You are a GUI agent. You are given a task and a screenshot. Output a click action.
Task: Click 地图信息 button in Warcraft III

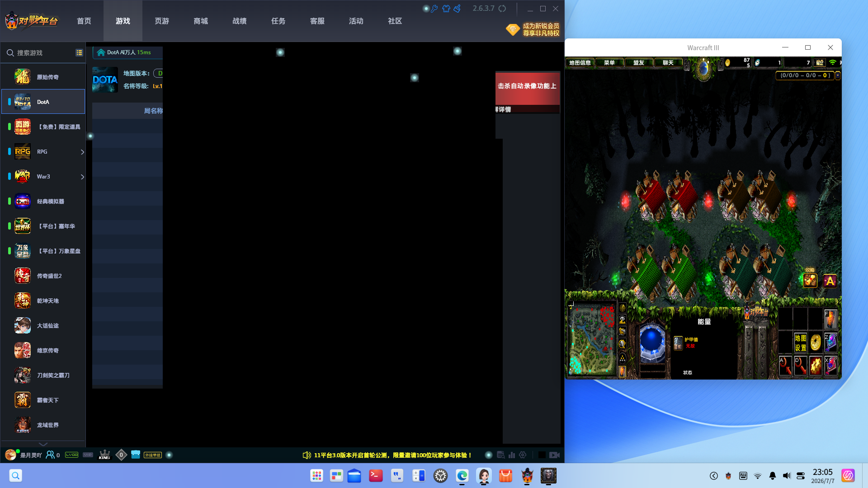[580, 63]
